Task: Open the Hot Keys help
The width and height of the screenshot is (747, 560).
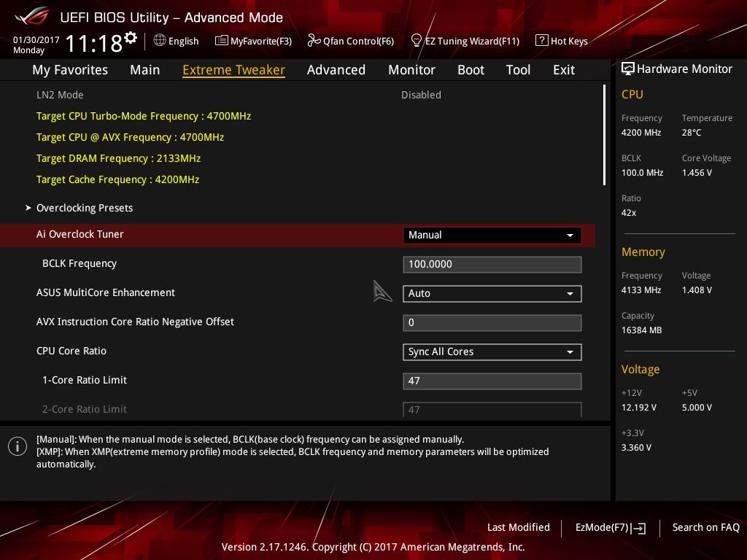Action: [562, 41]
